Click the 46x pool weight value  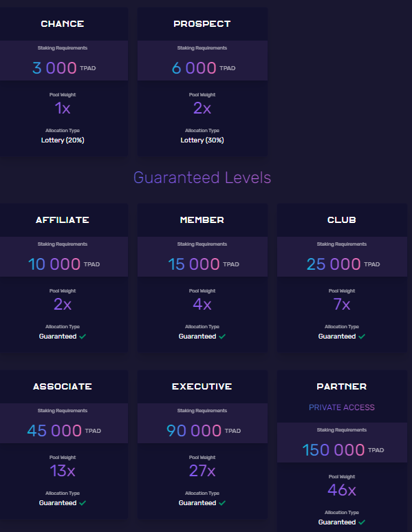tap(342, 490)
